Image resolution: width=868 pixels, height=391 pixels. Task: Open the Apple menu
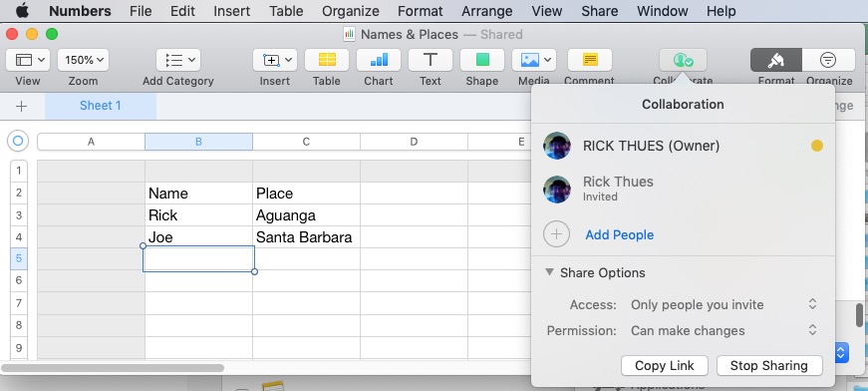coord(22,11)
